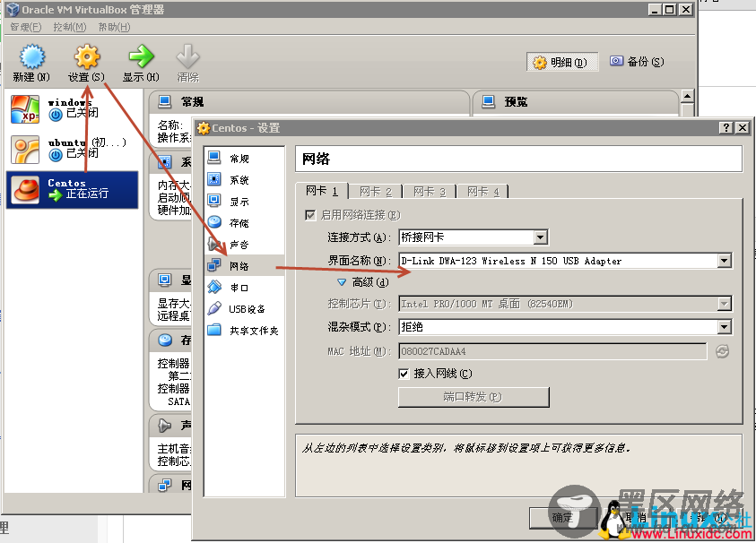Screen dimensions: 756x543
Task: Open 存储 (Storage) category in settings
Action: pyautogui.click(x=245, y=222)
